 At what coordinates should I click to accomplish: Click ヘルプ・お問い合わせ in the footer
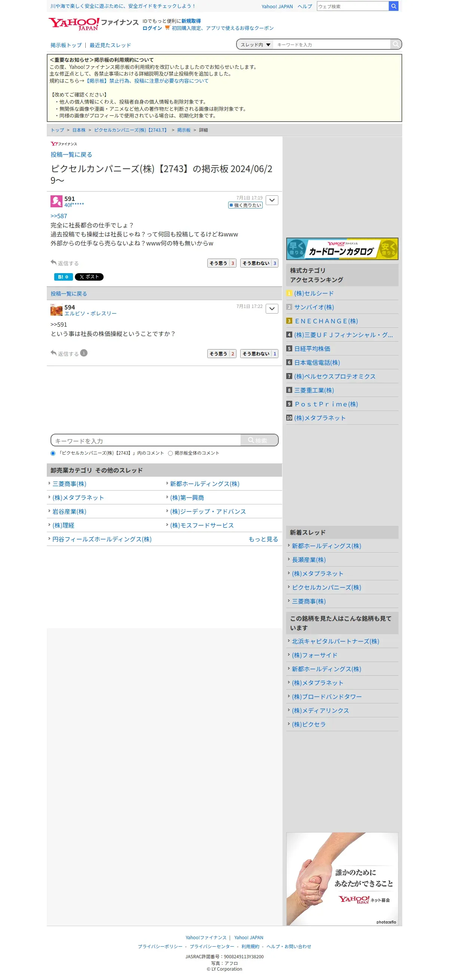click(x=289, y=947)
